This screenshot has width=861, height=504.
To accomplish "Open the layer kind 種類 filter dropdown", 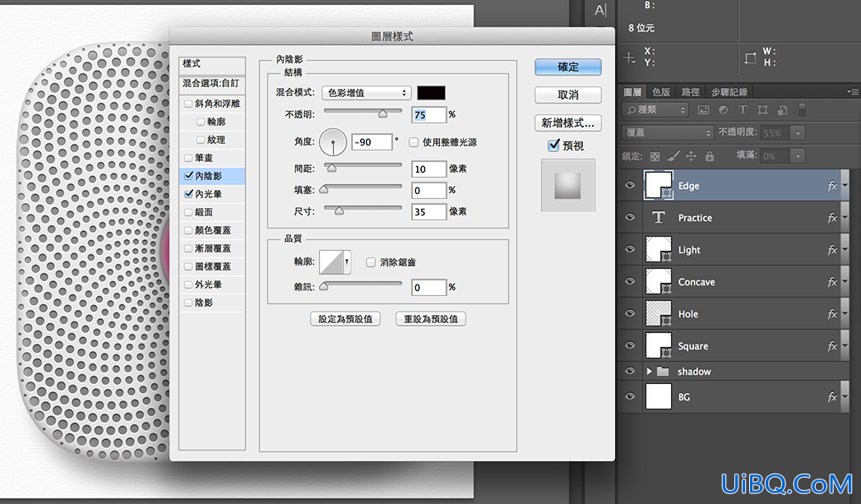I will click(x=655, y=110).
